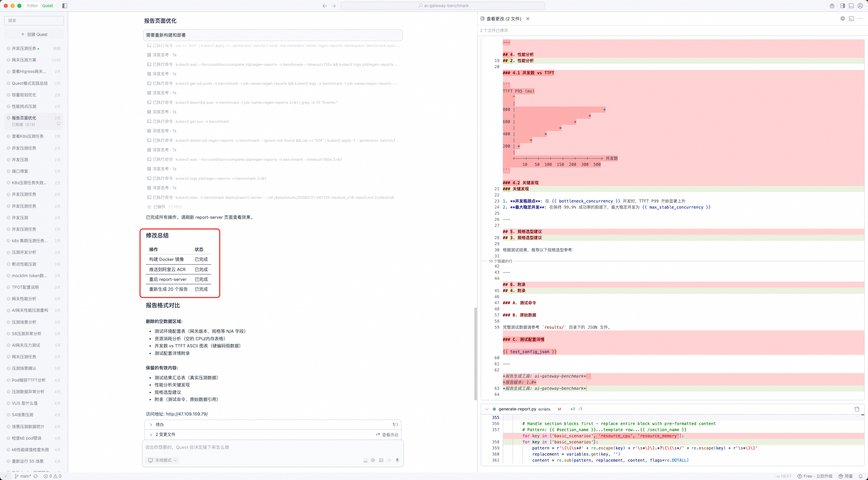Click the 创建 Quest button

[34, 34]
